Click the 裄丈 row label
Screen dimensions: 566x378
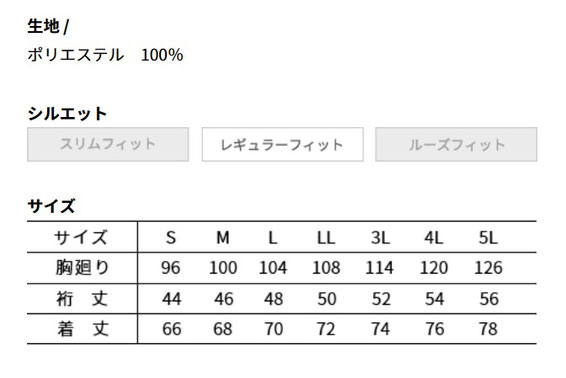click(82, 299)
